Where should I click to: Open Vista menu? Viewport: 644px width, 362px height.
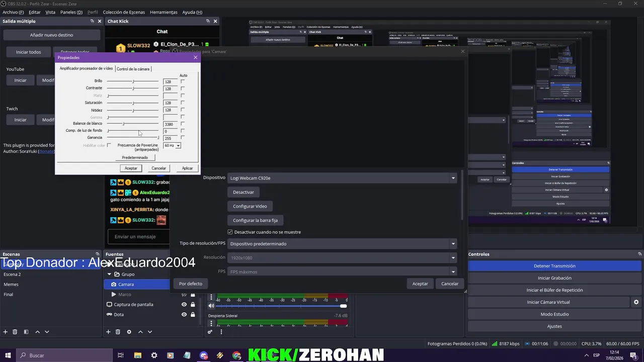coord(50,12)
